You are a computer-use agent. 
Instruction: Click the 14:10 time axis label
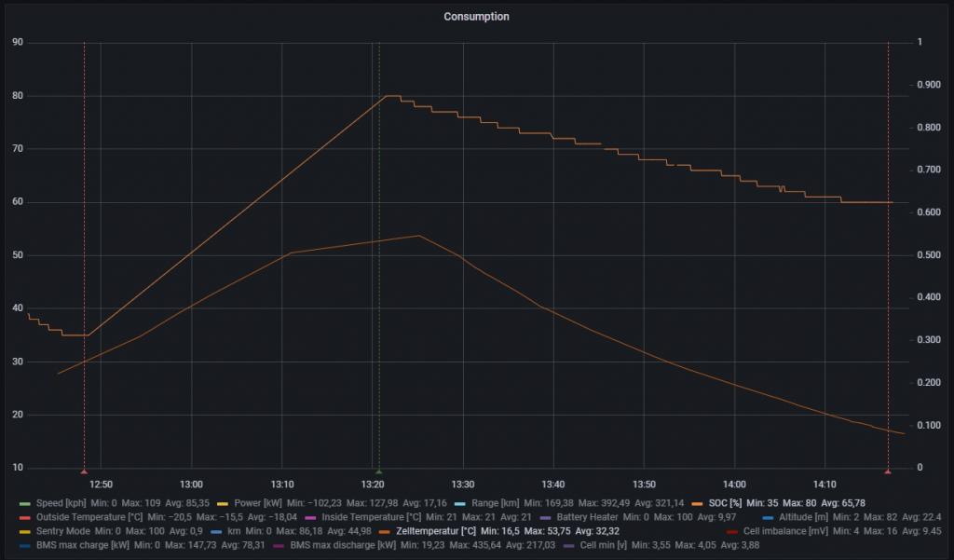[x=825, y=485]
